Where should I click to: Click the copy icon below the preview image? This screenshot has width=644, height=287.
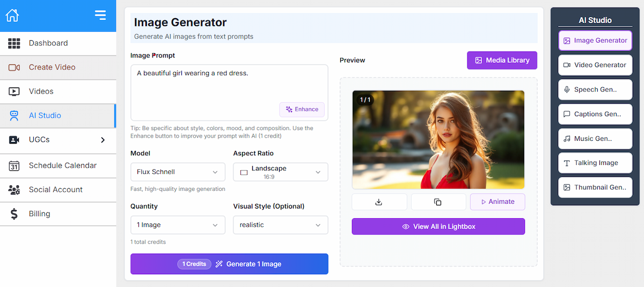coord(438,202)
